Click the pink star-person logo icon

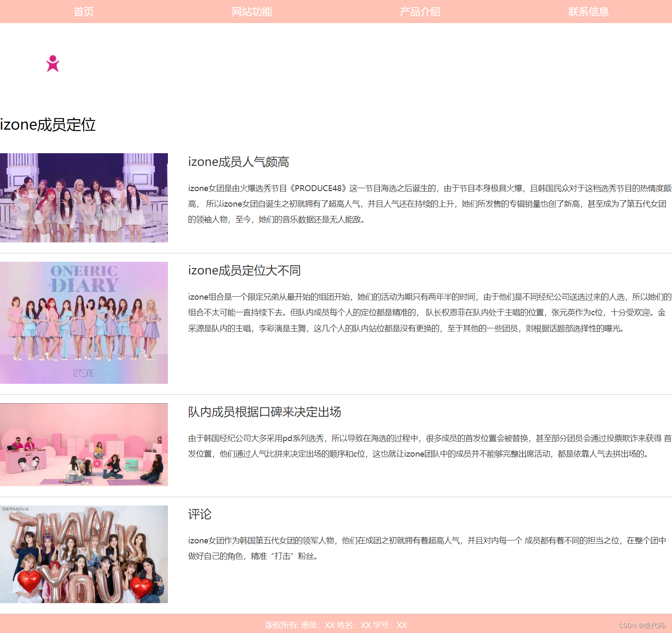pos(53,64)
